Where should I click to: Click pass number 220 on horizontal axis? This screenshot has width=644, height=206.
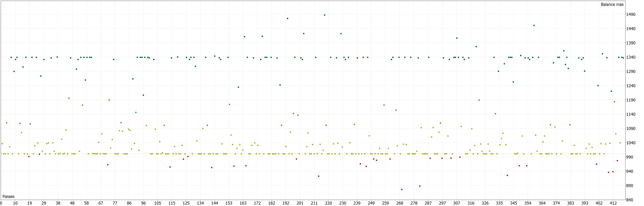pyautogui.click(x=329, y=203)
